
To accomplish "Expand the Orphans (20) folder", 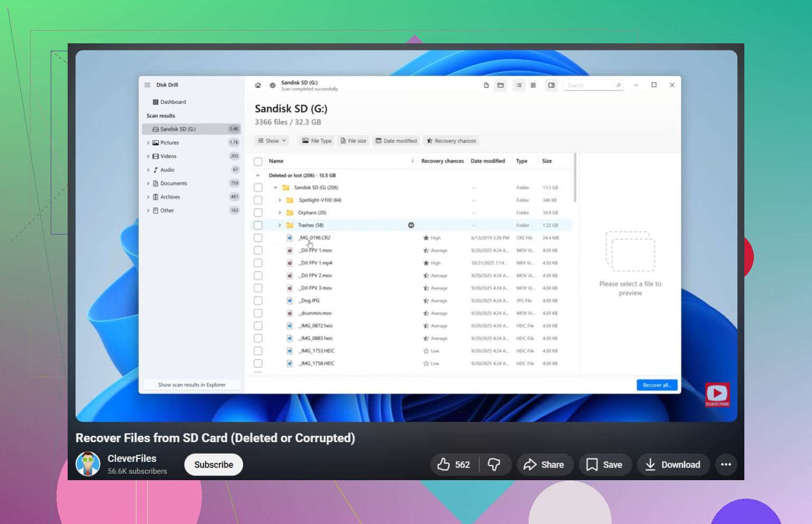I will (280, 213).
